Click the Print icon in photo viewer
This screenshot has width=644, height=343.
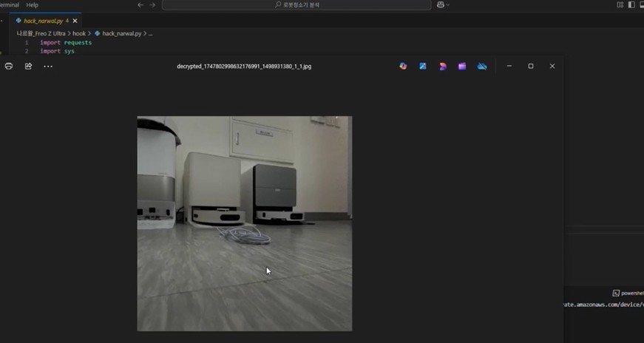click(9, 66)
